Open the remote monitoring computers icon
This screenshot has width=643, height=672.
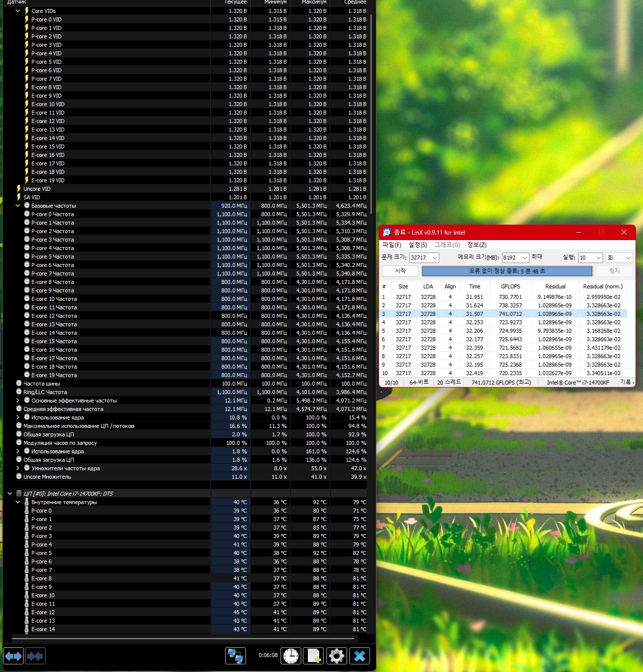(x=236, y=656)
